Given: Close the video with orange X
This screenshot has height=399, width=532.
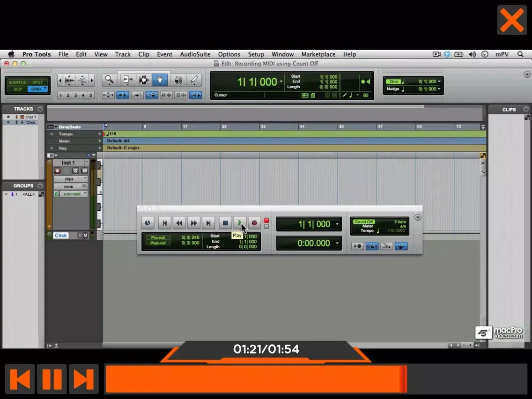Looking at the screenshot, I should 512,20.
